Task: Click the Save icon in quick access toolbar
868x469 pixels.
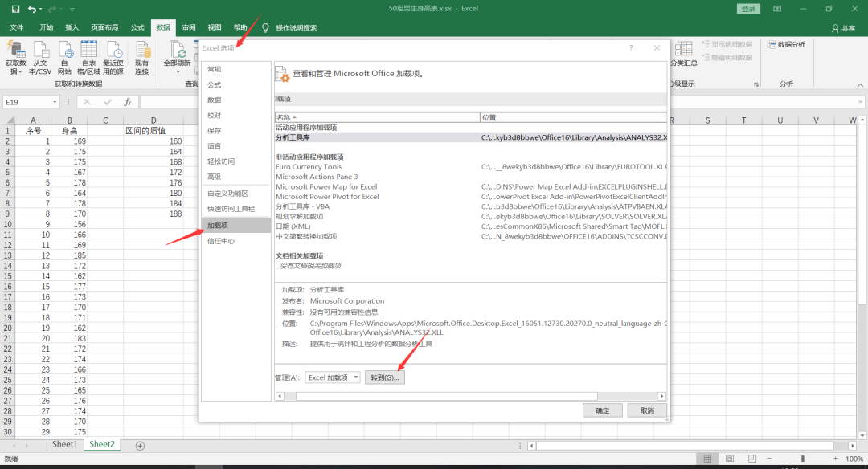Action: pyautogui.click(x=15, y=9)
